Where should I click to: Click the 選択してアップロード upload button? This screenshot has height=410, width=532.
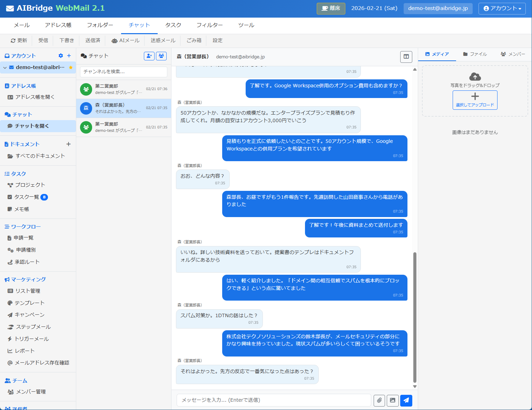pyautogui.click(x=475, y=100)
